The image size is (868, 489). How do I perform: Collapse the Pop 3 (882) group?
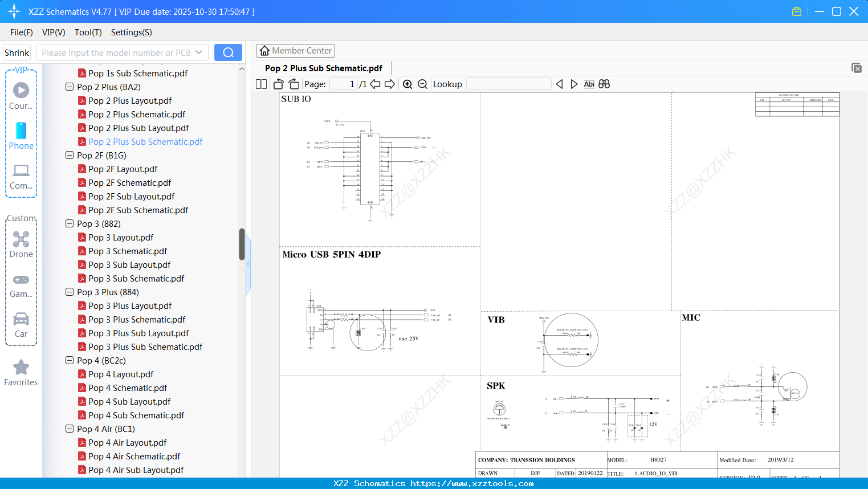pos(69,223)
